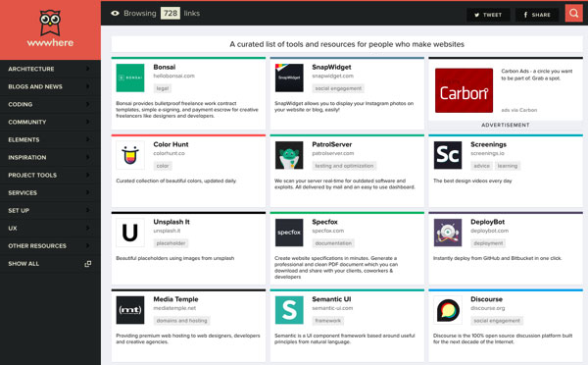Expand the Project Tools category arrow
This screenshot has width=588, height=365.
click(88, 175)
